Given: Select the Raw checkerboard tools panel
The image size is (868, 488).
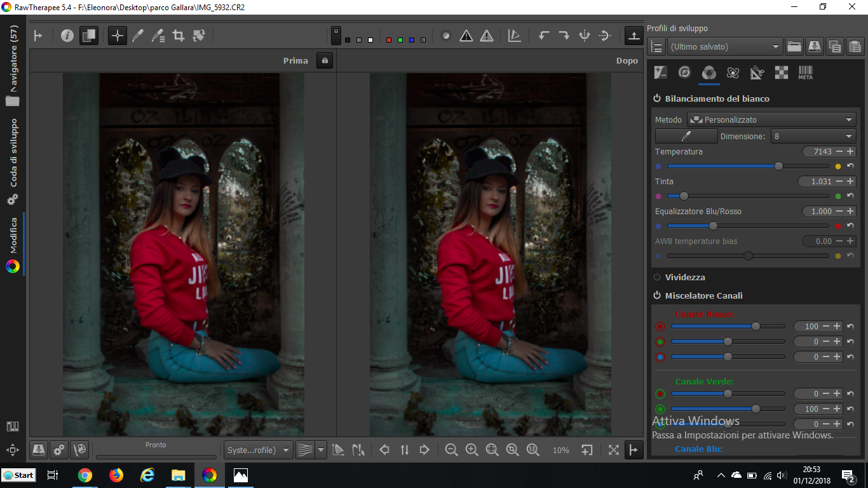Looking at the screenshot, I should click(781, 72).
